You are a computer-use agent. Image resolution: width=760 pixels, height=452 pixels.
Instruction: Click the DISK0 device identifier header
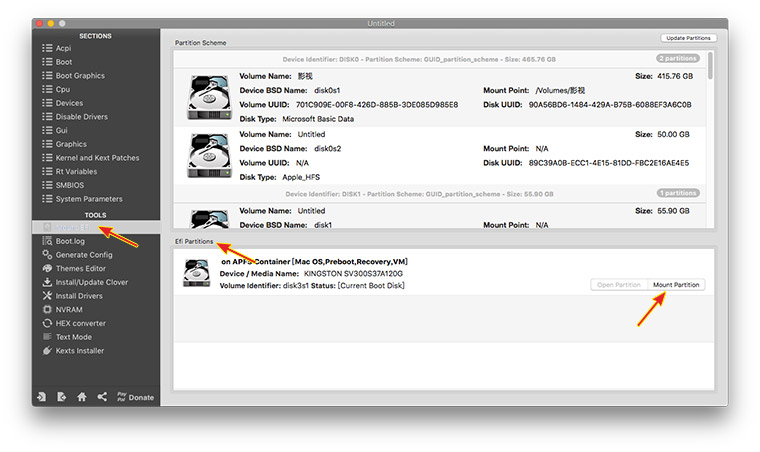(419, 59)
